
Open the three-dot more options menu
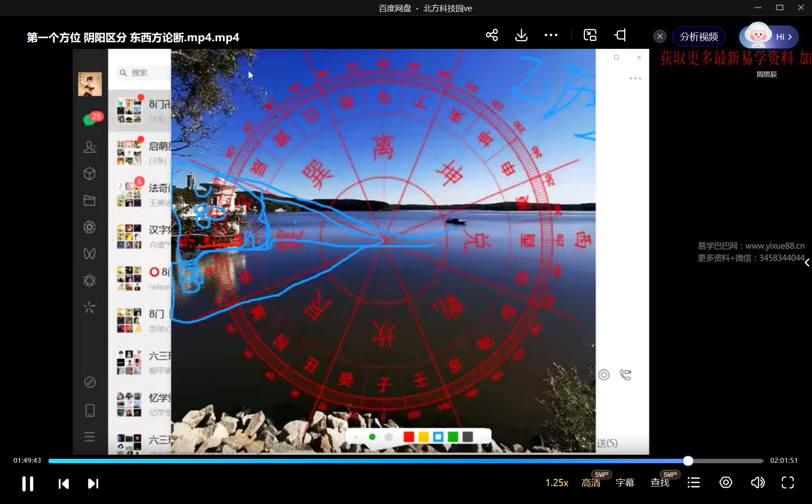551,35
